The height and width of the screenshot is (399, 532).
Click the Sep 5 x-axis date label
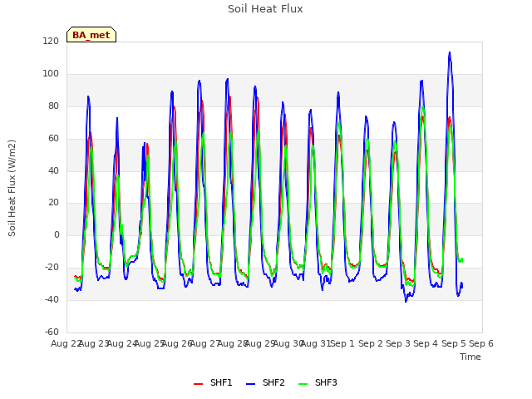[454, 343]
